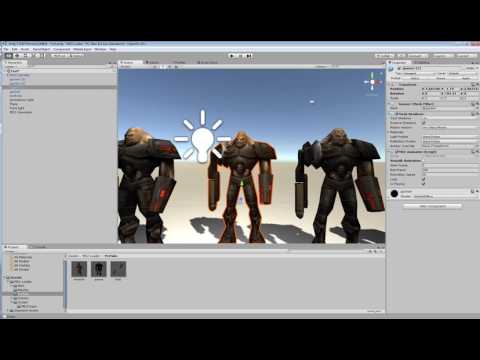480x360 pixels.
Task: Select Directional Light in Hierarchy
Action: pyautogui.click(x=22, y=100)
